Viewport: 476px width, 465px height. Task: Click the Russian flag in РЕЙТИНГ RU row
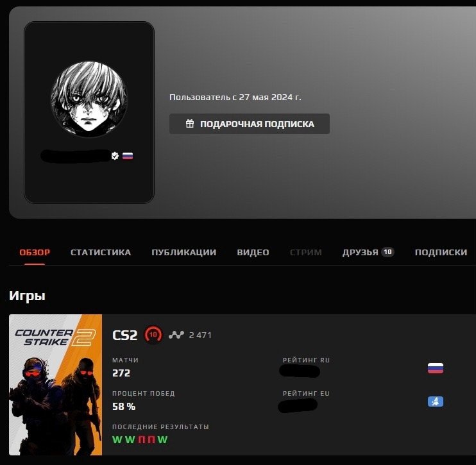point(436,368)
